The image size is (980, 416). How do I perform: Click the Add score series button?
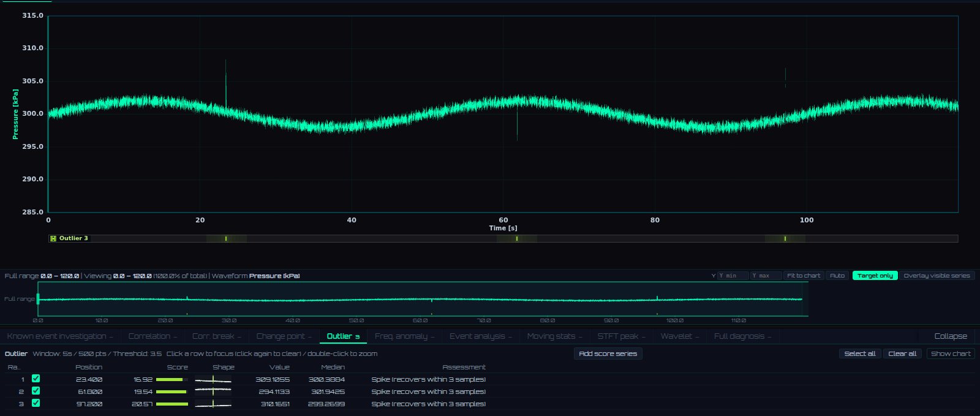608,354
